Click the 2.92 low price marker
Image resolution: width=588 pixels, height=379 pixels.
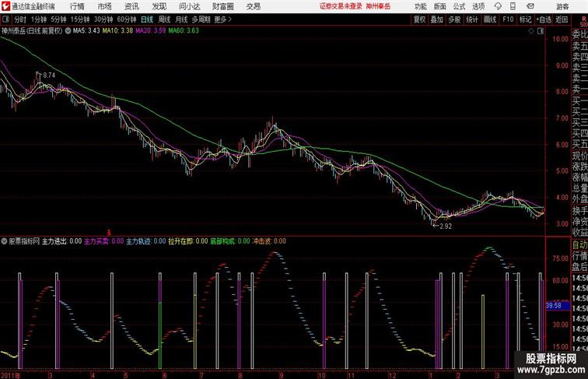coord(446,226)
